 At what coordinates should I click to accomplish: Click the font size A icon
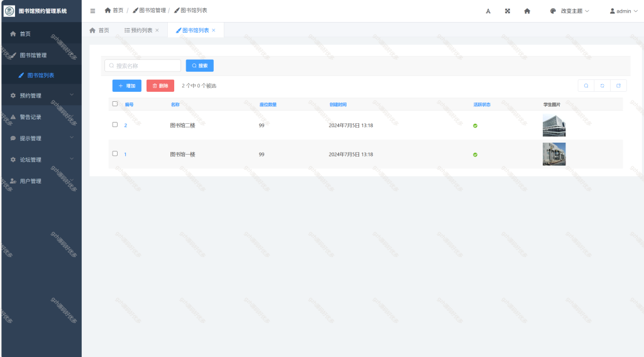pyautogui.click(x=488, y=11)
